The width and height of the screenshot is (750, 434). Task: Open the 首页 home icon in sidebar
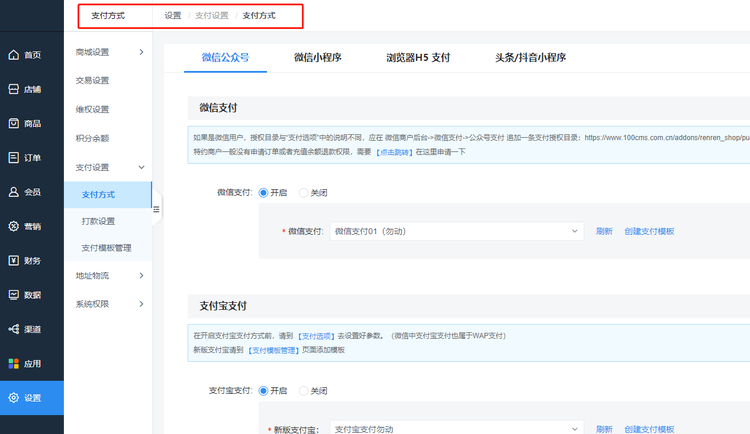(14, 55)
